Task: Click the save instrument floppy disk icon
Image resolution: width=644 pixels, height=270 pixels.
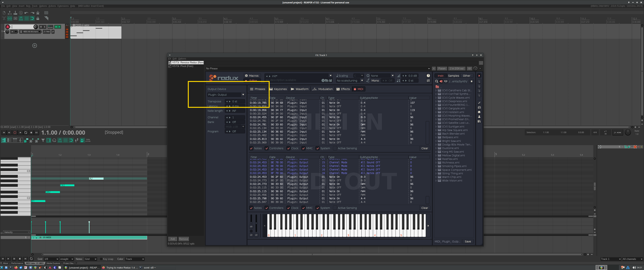Action: point(330,80)
